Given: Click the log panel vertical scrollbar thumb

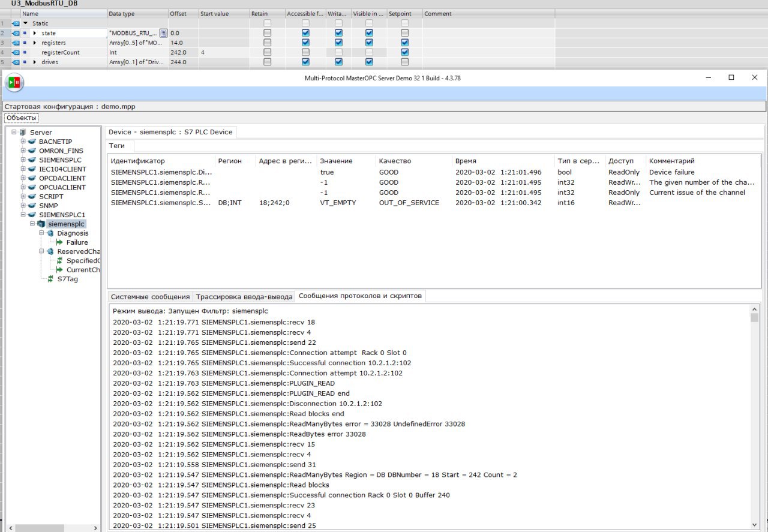Looking at the screenshot, I should point(755,318).
